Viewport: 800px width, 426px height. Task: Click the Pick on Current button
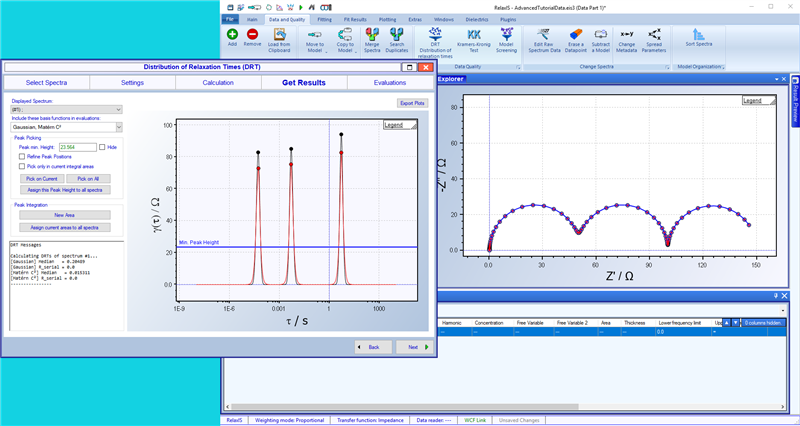[x=42, y=179]
